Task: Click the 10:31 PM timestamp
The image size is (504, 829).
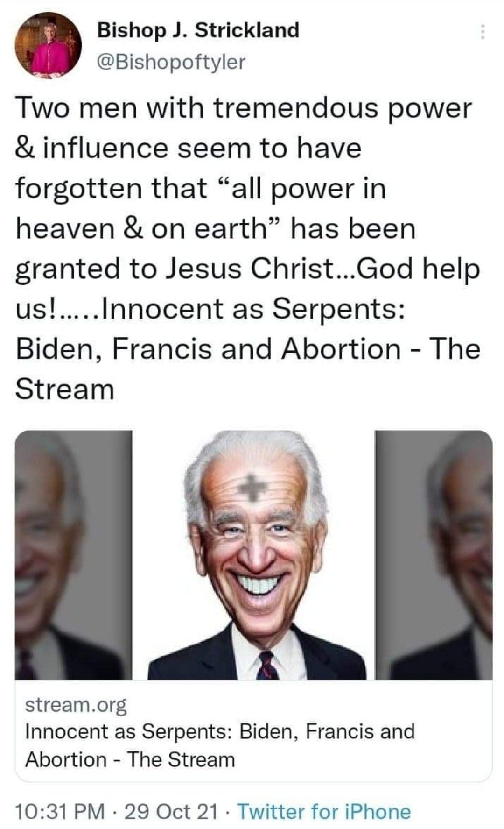Action: coord(61,811)
